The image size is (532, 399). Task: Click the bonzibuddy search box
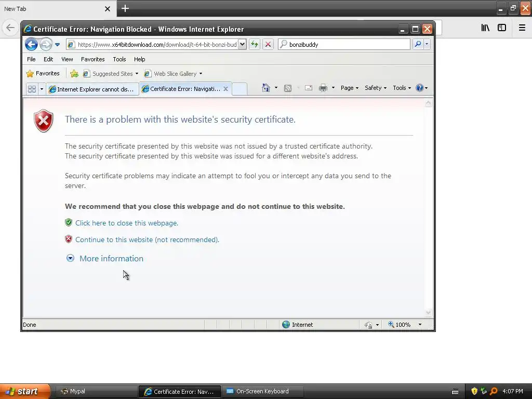tap(344, 45)
